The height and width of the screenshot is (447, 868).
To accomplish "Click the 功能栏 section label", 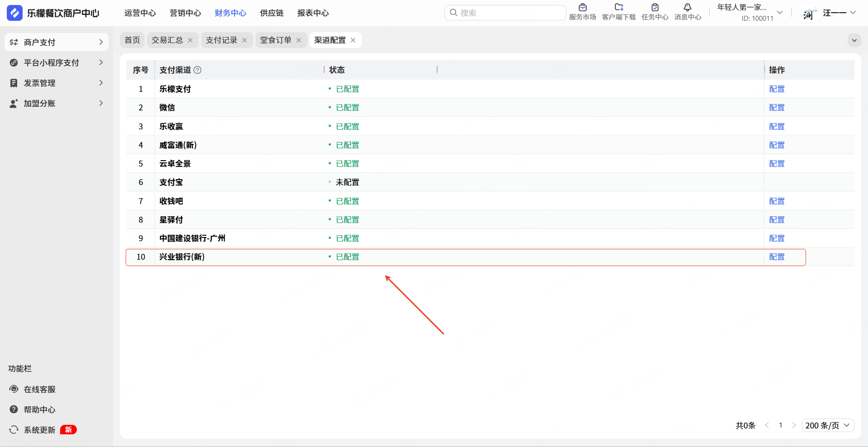I will 20,369.
